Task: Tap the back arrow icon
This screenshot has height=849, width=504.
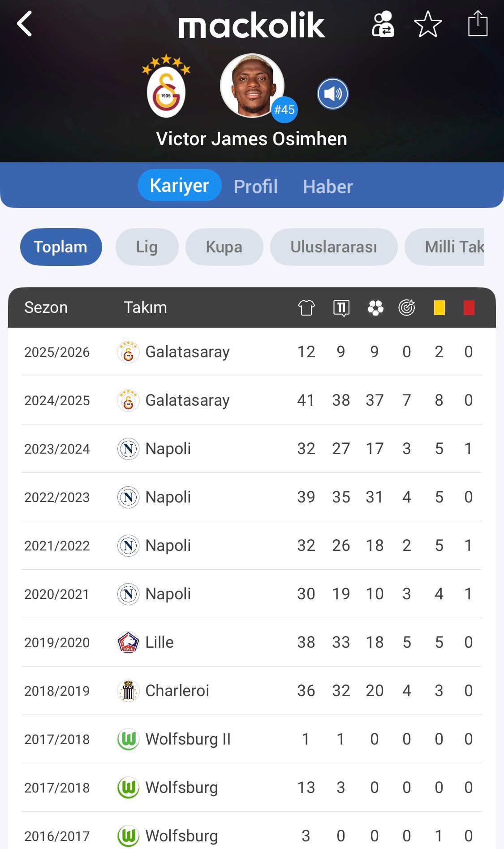Action: click(x=25, y=24)
